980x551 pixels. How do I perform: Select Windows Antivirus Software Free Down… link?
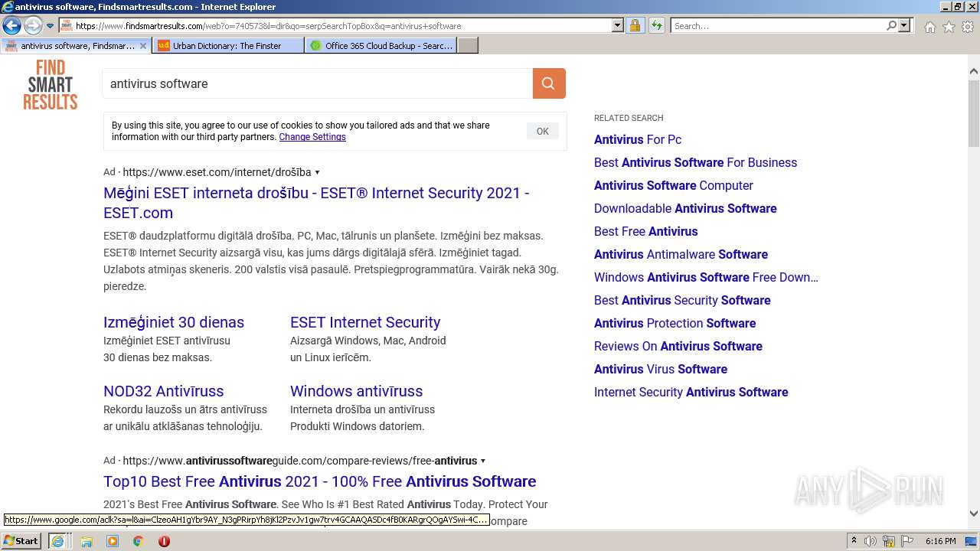click(x=706, y=277)
